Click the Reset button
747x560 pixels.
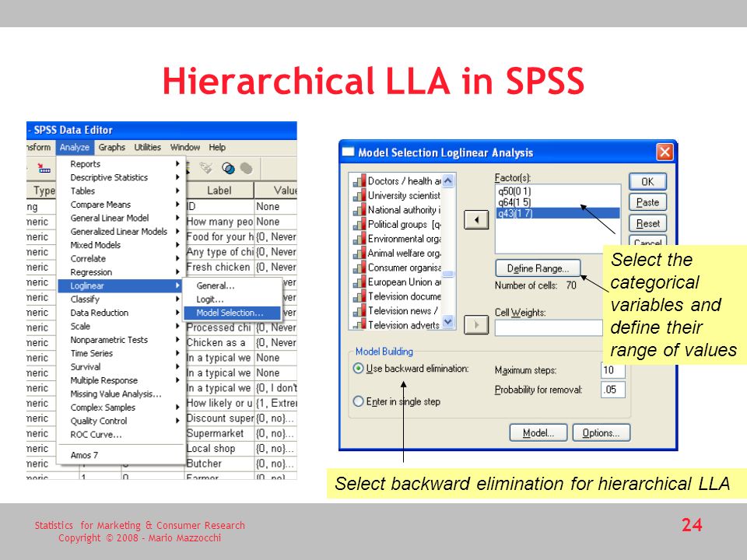(647, 223)
